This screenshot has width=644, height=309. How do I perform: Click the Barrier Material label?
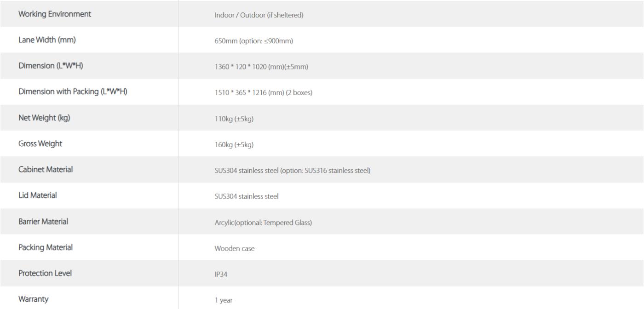tap(43, 222)
